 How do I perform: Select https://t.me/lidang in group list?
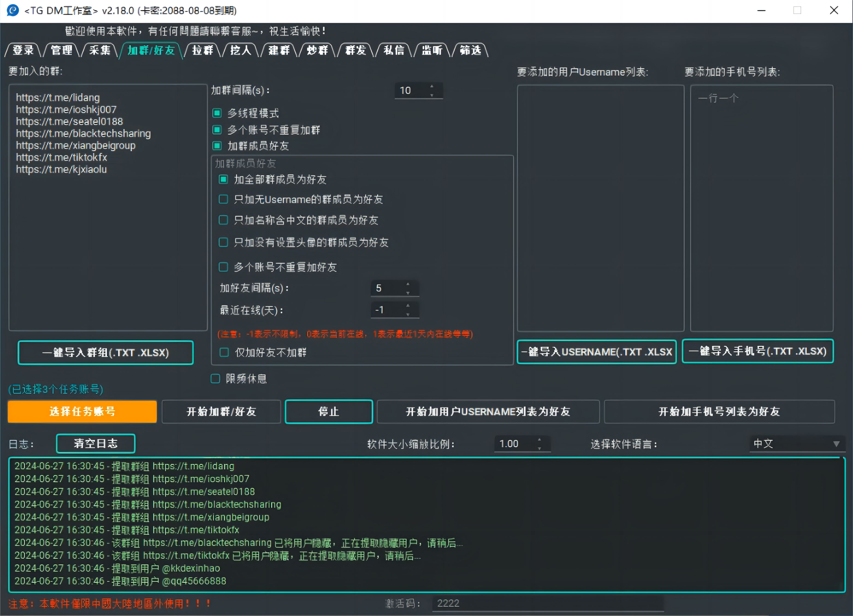pyautogui.click(x=58, y=97)
